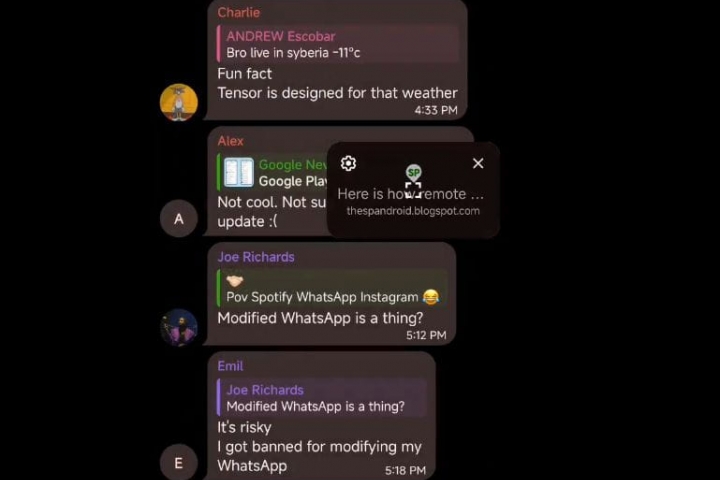Tap the Alex sender name
Viewport: 720px width, 480px height.
231,141
